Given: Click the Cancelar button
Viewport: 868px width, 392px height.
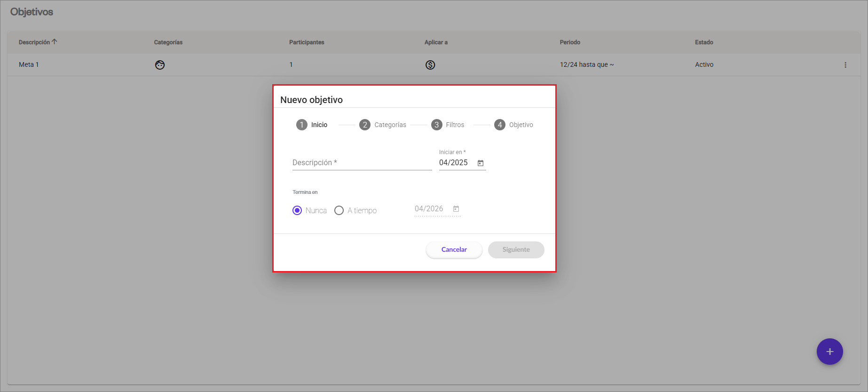Looking at the screenshot, I should point(454,250).
